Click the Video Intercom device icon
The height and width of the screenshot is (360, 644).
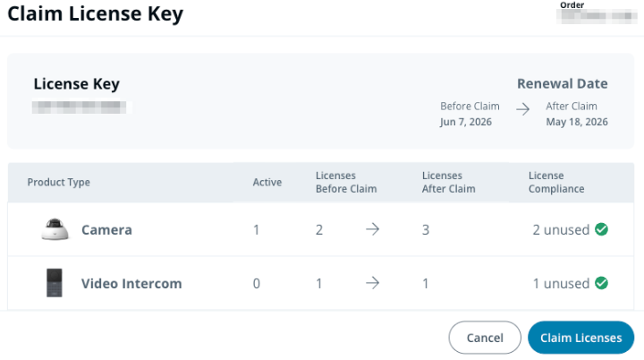click(55, 283)
